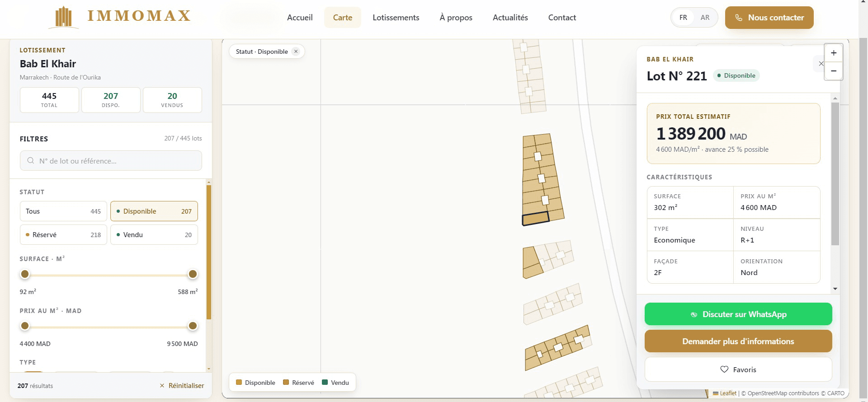Screen dimensions: 868x402
Task: Open the Contact page
Action: 562,18
